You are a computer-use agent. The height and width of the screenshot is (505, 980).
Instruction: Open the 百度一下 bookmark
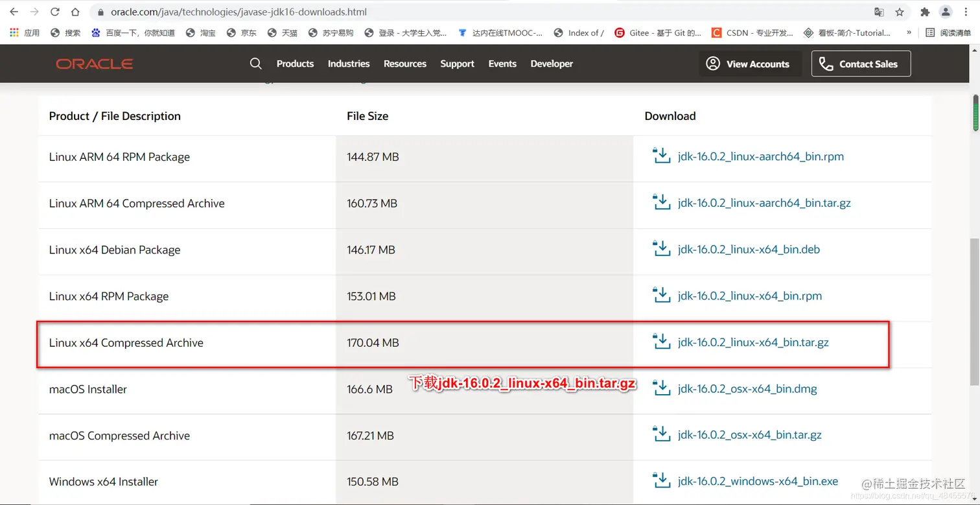pyautogui.click(x=133, y=32)
